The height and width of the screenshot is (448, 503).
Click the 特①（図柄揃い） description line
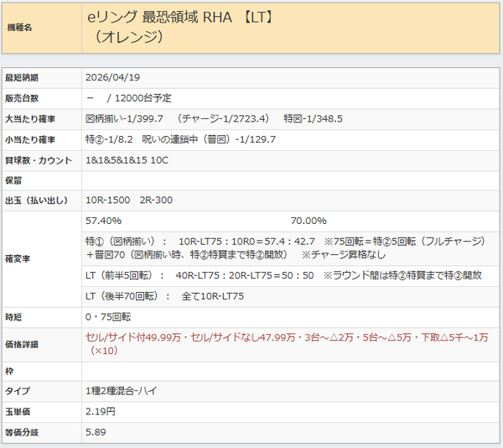286,248
